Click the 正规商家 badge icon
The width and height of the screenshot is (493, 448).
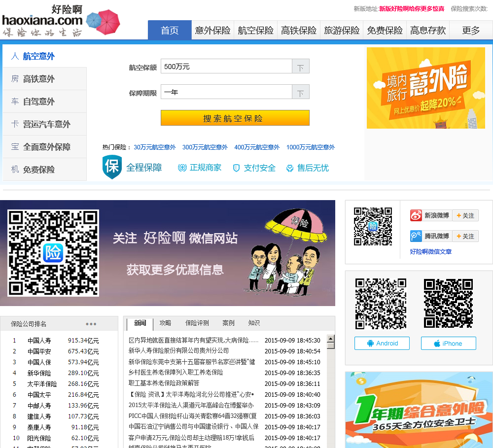(182, 168)
